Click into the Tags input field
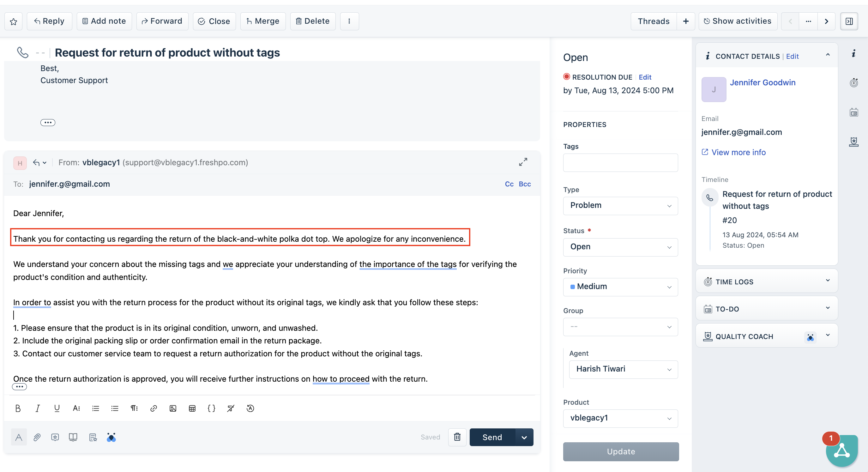Screen dimensions: 868x472 [x=620, y=163]
